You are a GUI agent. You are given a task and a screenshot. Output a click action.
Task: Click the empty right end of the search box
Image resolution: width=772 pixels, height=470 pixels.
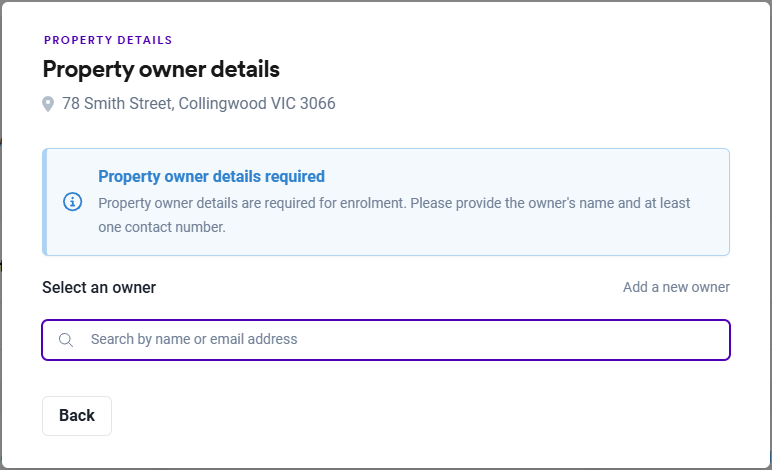coord(650,340)
